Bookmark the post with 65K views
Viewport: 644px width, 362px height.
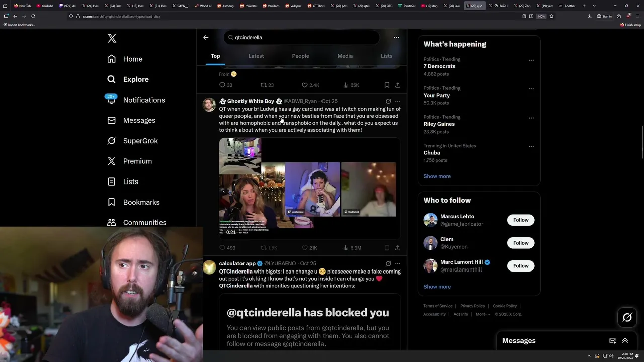click(x=387, y=85)
